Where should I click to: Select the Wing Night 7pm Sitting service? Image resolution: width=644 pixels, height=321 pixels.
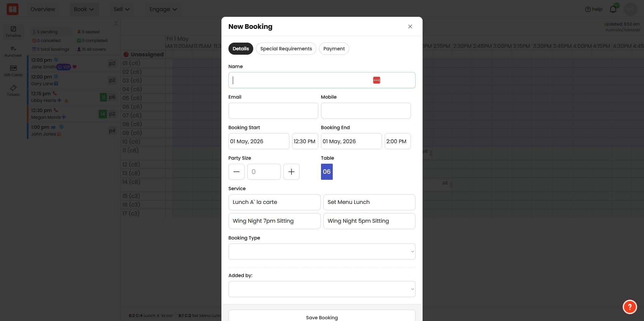click(x=274, y=221)
